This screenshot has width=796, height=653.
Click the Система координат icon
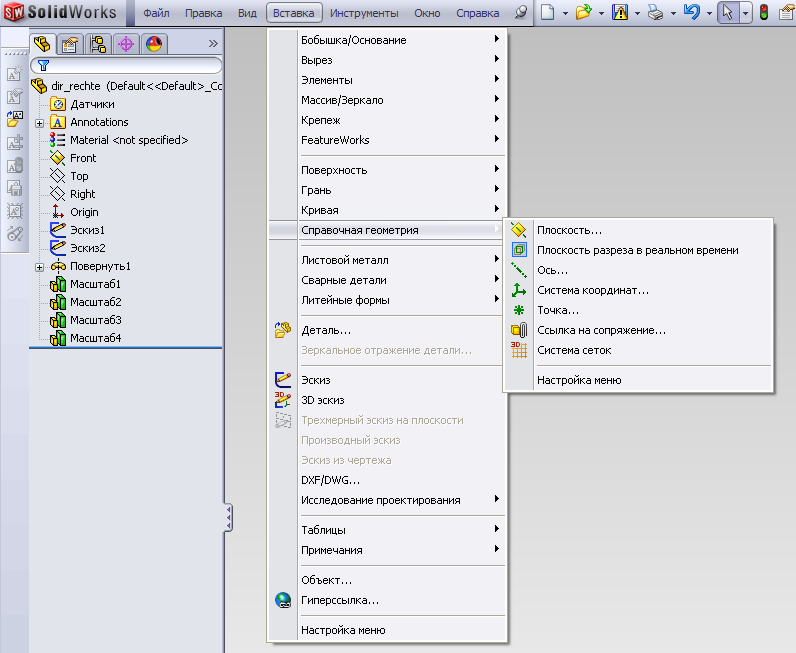(518, 290)
